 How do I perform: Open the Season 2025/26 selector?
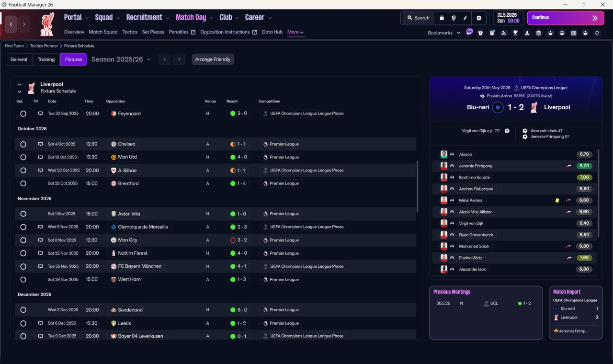tap(121, 59)
